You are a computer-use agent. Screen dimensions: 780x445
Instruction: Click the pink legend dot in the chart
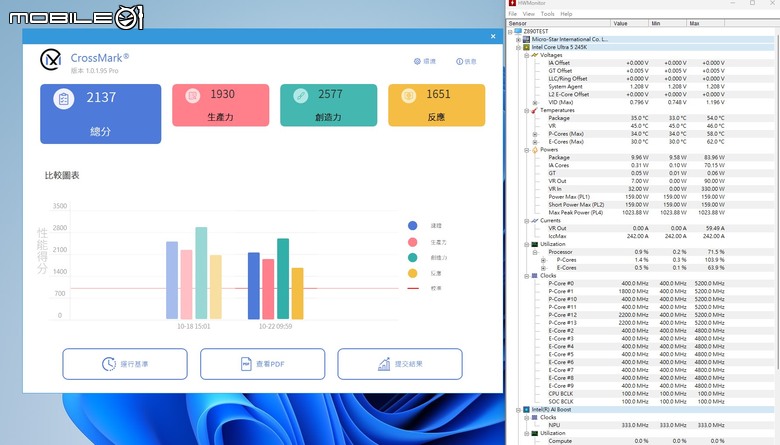click(x=412, y=242)
